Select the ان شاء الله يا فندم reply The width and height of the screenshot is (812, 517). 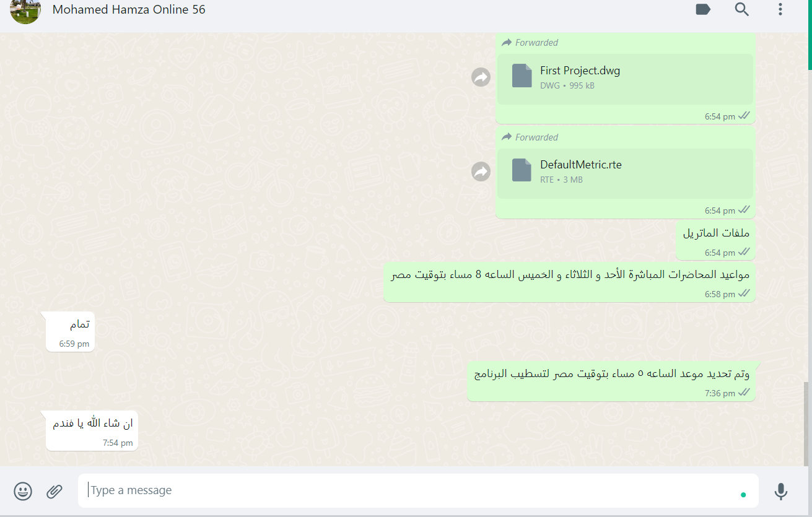(x=92, y=430)
